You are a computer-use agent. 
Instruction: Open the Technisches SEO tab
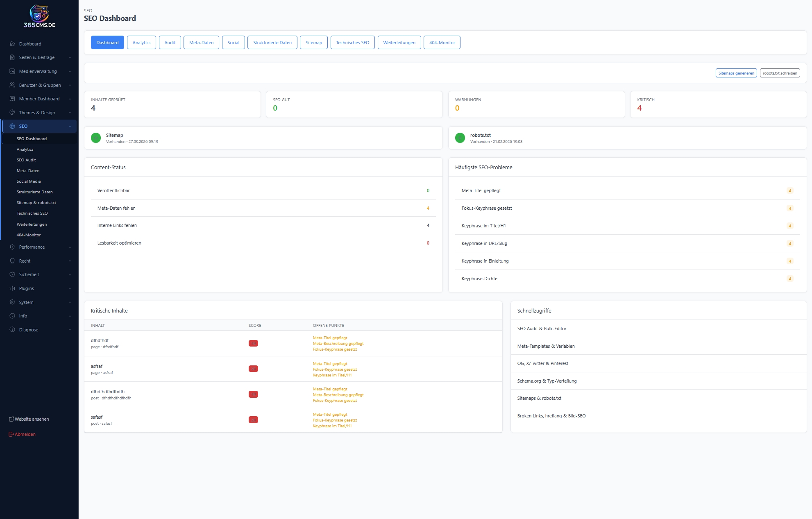352,43
